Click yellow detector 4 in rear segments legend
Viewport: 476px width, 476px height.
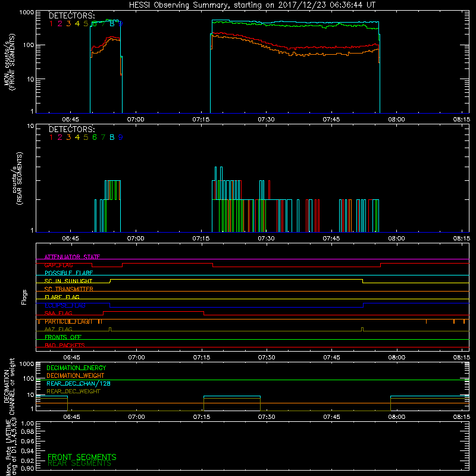(x=77, y=137)
